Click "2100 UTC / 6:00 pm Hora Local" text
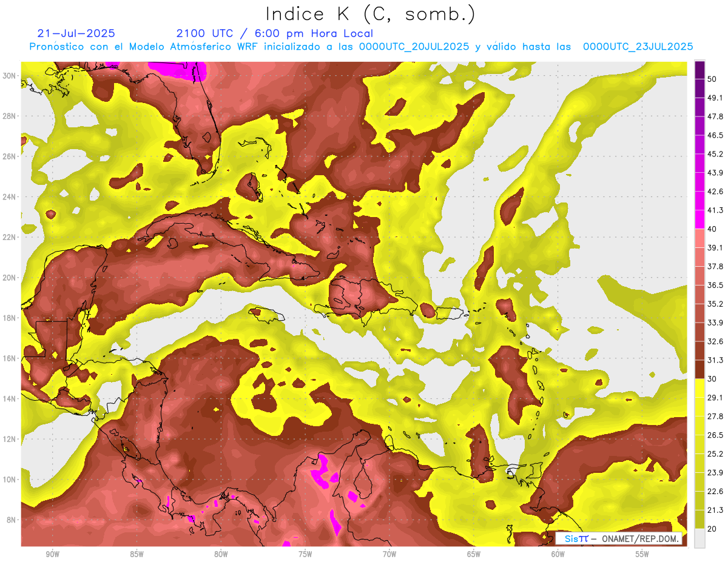This screenshot has width=728, height=562. tap(275, 33)
